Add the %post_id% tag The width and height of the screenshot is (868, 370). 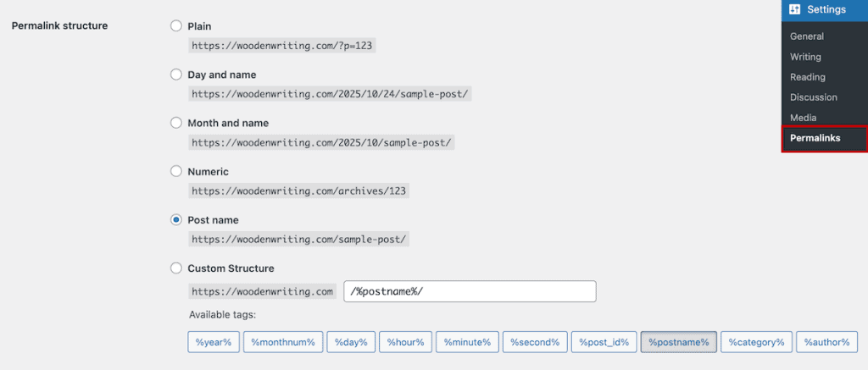click(x=604, y=342)
